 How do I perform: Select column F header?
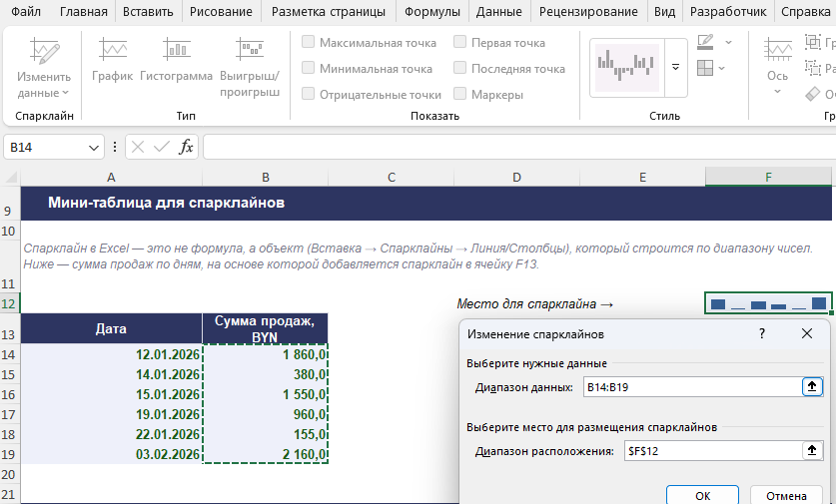768,178
